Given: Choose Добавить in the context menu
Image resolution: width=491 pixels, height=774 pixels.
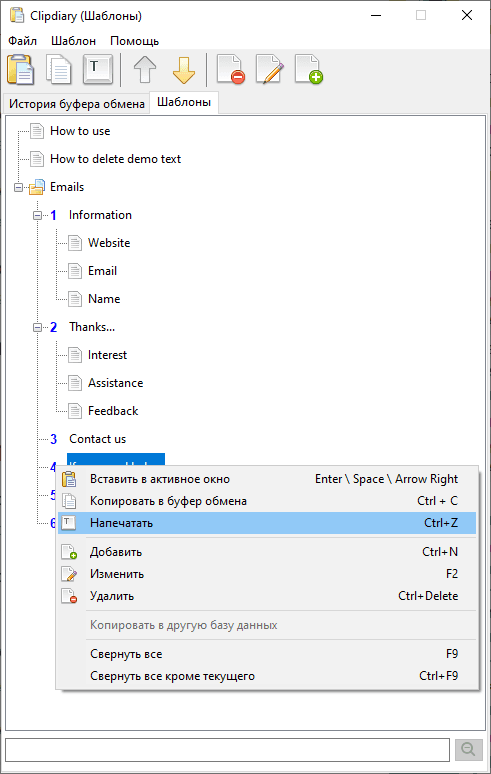Looking at the screenshot, I should pyautogui.click(x=267, y=552).
